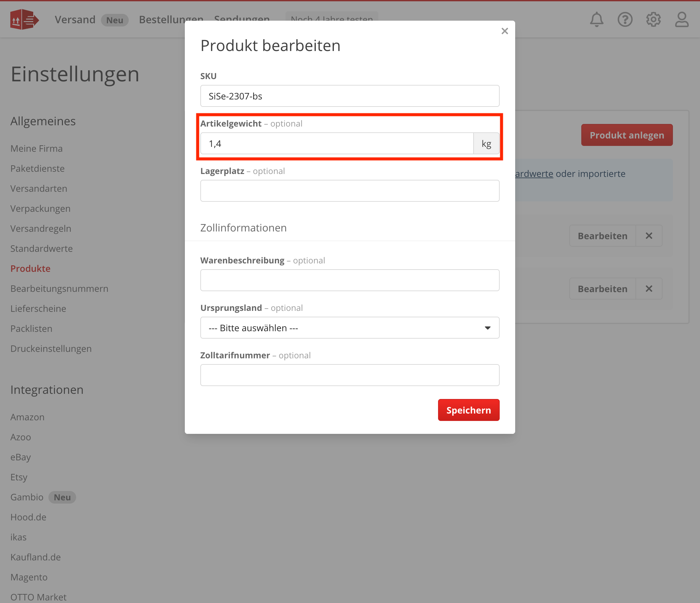This screenshot has height=603, width=700.
Task: Open Druckeinstellungen settings
Action: point(51,349)
